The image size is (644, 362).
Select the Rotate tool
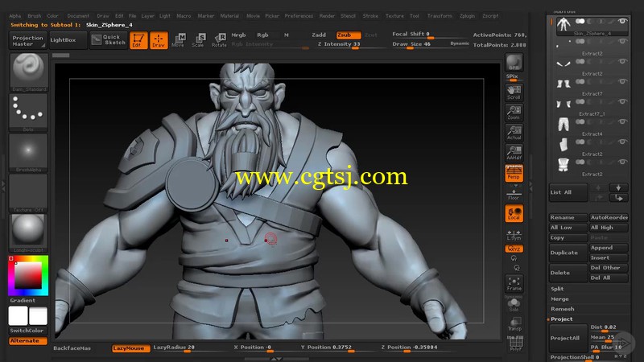(x=219, y=40)
